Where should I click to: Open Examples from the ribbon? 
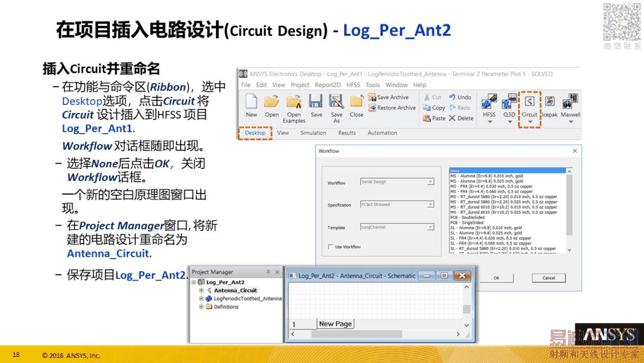[x=293, y=107]
